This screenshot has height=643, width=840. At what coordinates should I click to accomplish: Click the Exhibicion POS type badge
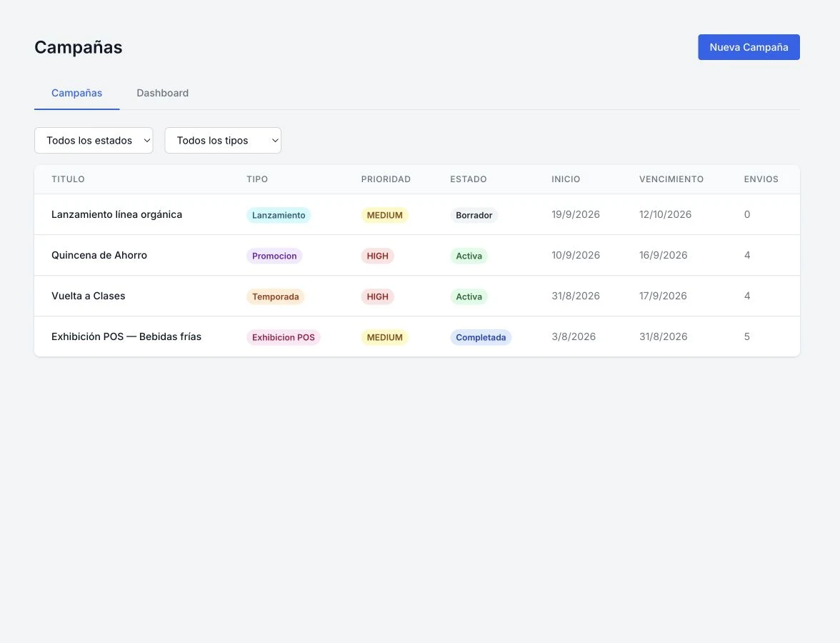(x=284, y=337)
